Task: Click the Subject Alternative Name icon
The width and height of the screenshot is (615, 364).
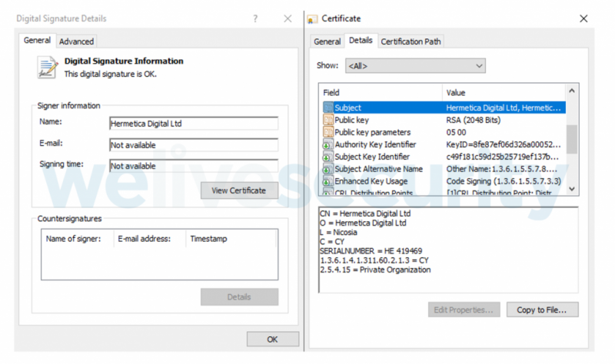Action: coord(328,169)
